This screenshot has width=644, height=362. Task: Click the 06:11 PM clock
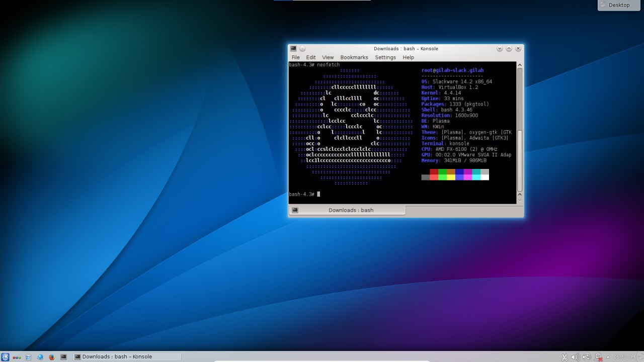[x=624, y=357]
